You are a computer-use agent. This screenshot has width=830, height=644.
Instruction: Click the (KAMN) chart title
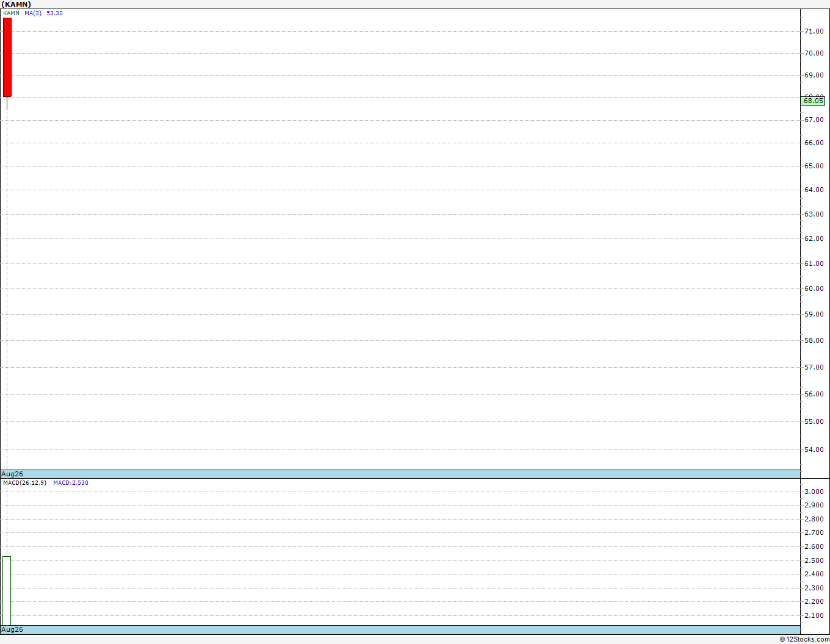click(16, 4)
